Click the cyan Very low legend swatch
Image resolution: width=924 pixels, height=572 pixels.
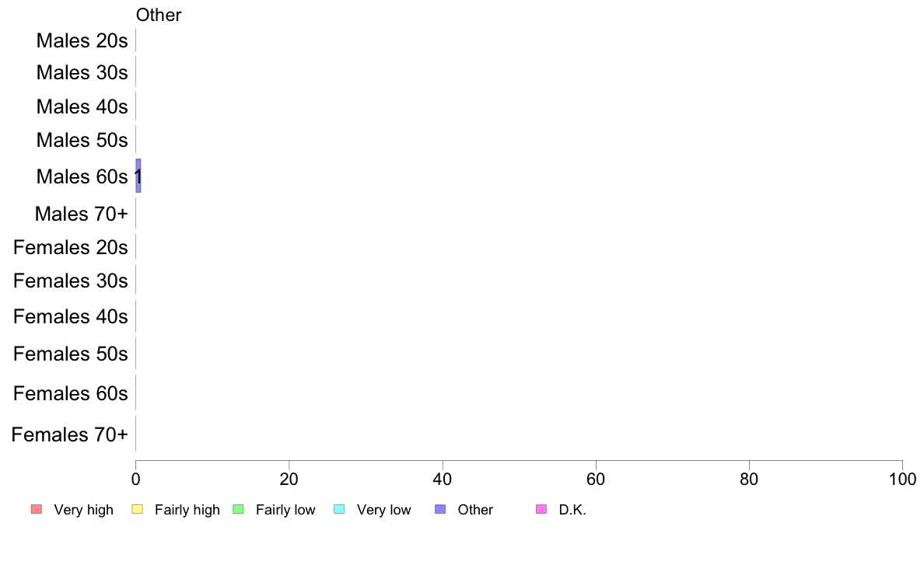[x=339, y=509]
